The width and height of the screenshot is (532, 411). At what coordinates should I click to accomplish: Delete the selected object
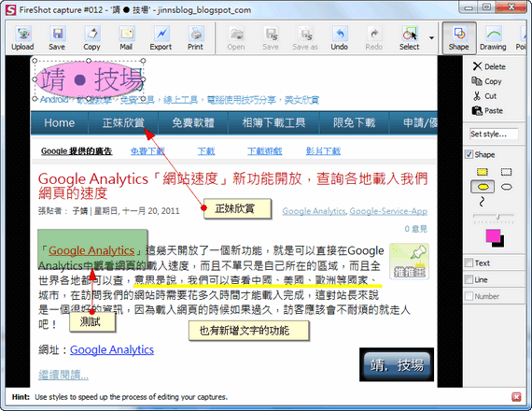(489, 66)
